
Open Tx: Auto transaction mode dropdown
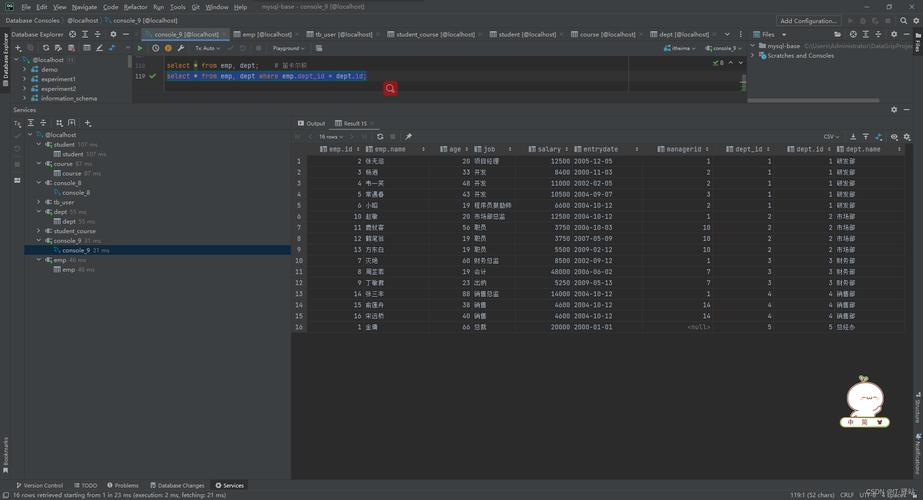pos(208,48)
